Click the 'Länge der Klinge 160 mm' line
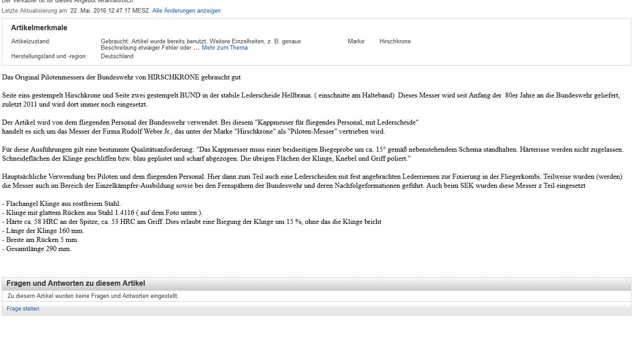 click(x=43, y=231)
